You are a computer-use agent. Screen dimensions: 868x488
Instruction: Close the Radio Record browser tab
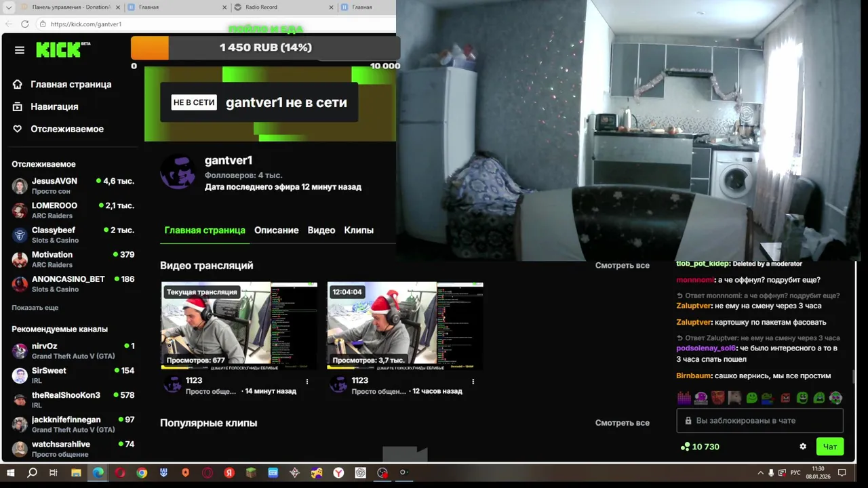332,7
